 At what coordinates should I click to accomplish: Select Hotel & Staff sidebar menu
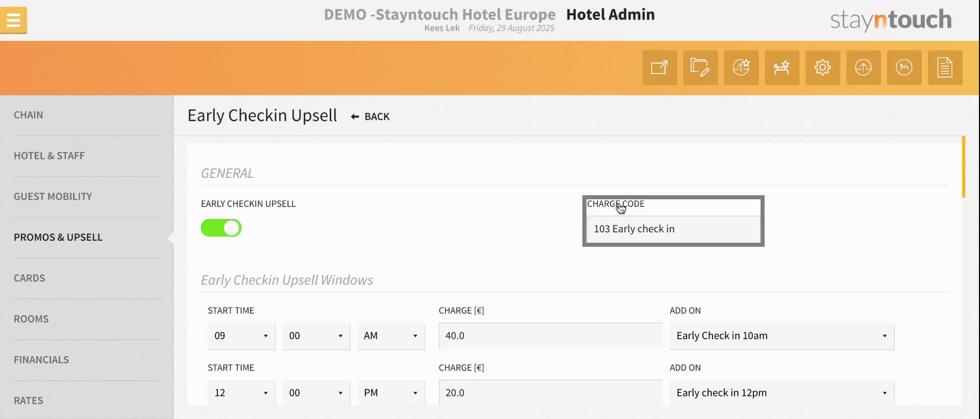point(50,156)
